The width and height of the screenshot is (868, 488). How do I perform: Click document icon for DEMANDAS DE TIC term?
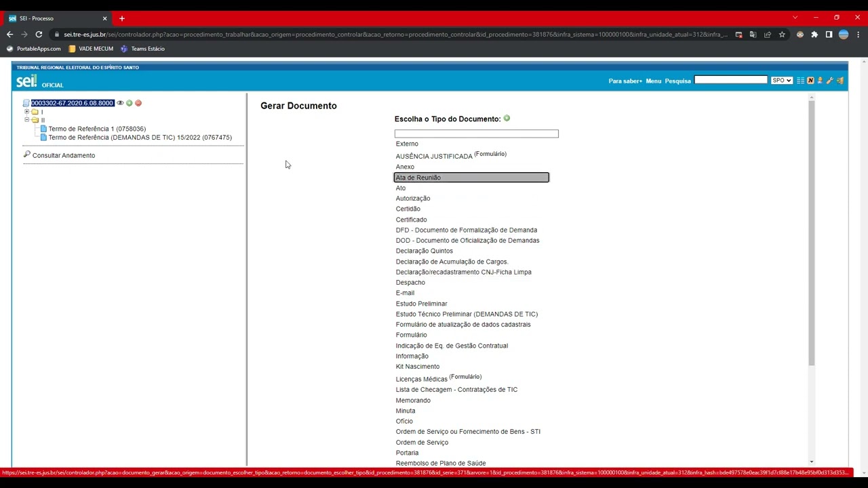43,138
